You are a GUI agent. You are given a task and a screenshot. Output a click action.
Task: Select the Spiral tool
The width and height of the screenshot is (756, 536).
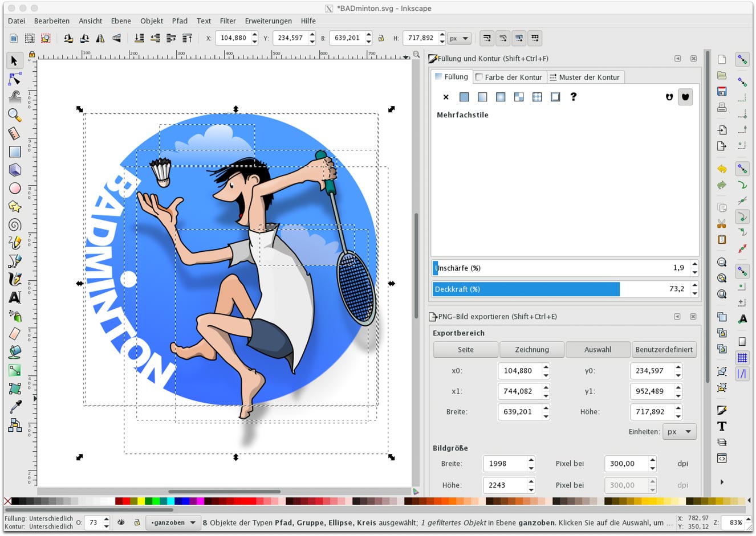(x=15, y=224)
